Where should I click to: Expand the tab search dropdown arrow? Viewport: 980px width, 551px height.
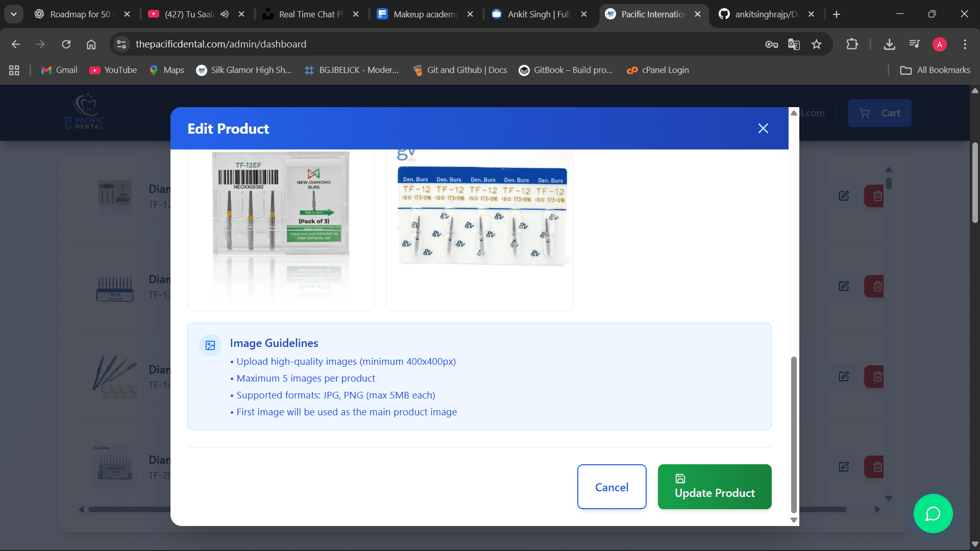pos(14,14)
